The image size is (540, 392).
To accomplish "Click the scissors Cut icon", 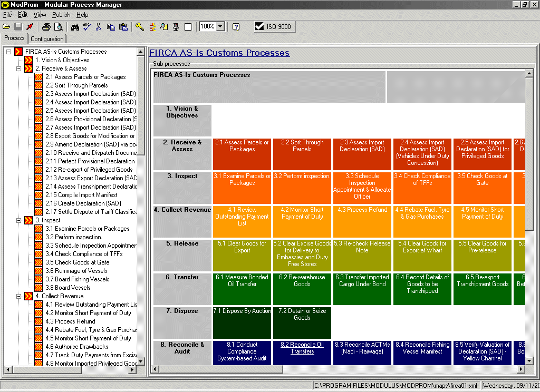I will [x=98, y=27].
